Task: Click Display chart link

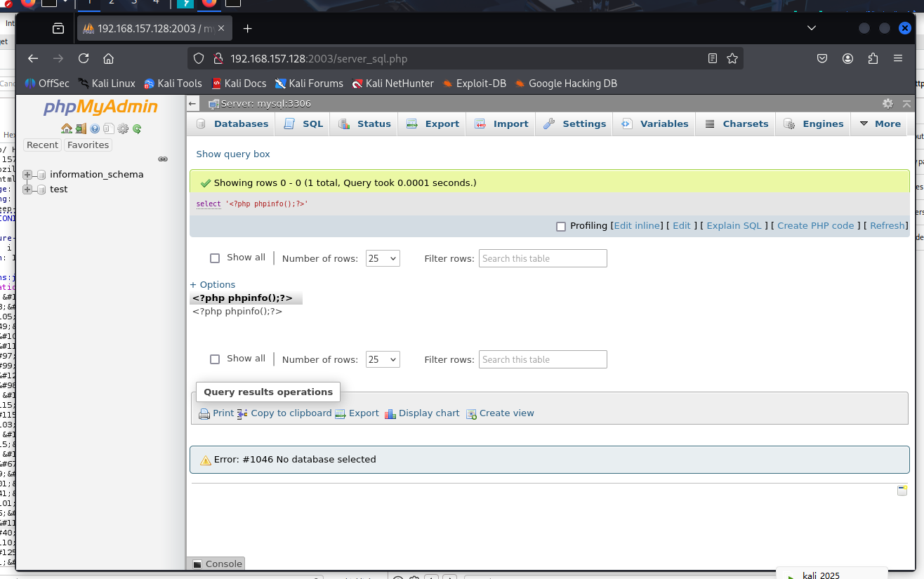Action: [x=422, y=413]
